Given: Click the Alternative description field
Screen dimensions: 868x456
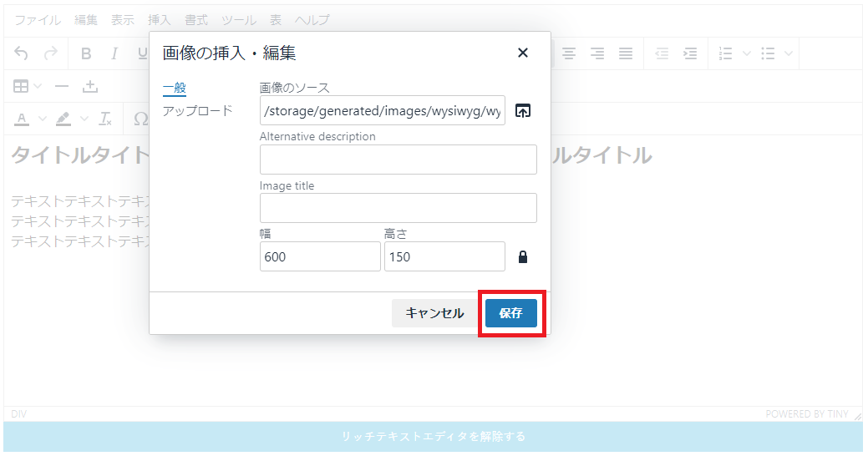Looking at the screenshot, I should (x=398, y=160).
